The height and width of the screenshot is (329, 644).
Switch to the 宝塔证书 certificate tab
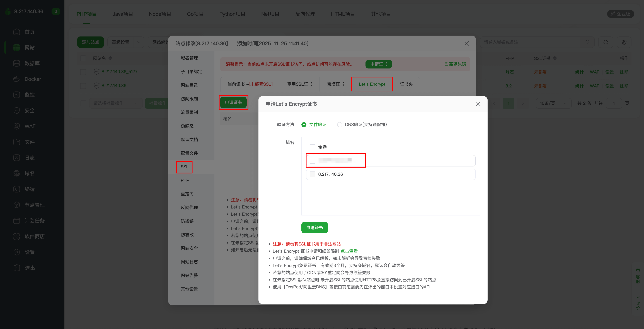pyautogui.click(x=335, y=84)
